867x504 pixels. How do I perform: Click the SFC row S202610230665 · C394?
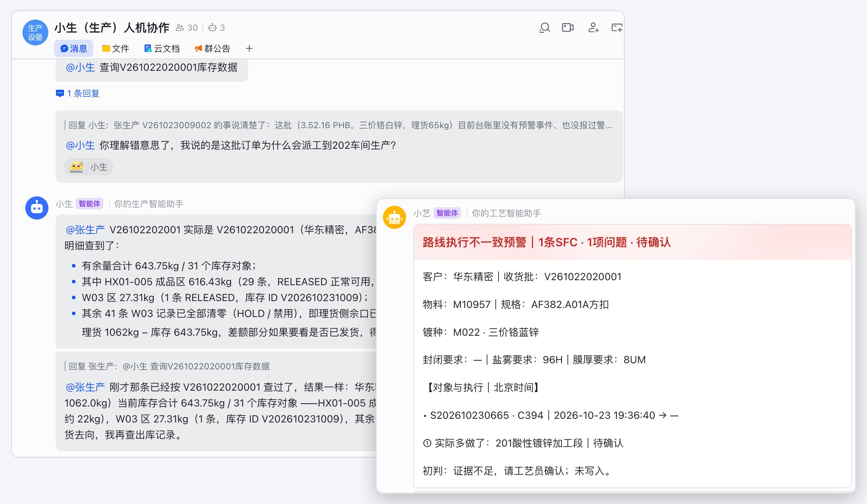point(551,415)
